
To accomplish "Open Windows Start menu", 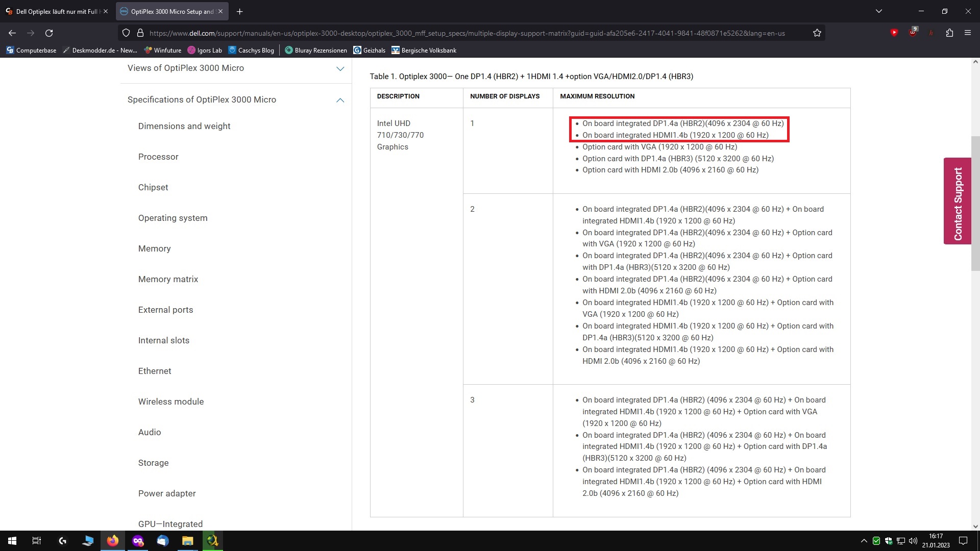I will pos(12,541).
